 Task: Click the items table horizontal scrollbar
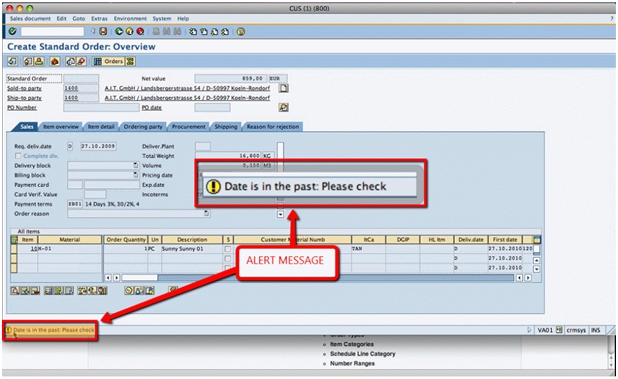click(318, 278)
